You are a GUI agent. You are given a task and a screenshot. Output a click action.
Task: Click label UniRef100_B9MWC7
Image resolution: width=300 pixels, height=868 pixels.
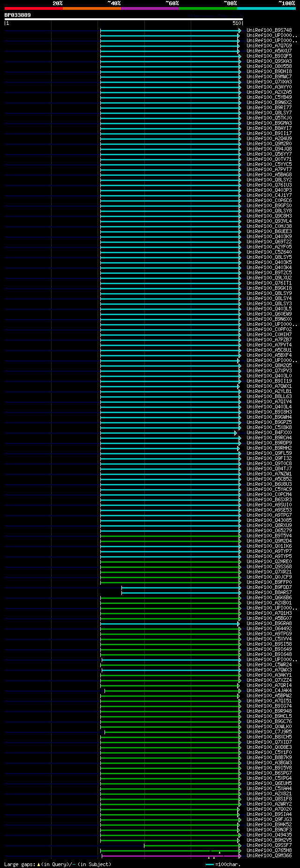click(x=269, y=77)
